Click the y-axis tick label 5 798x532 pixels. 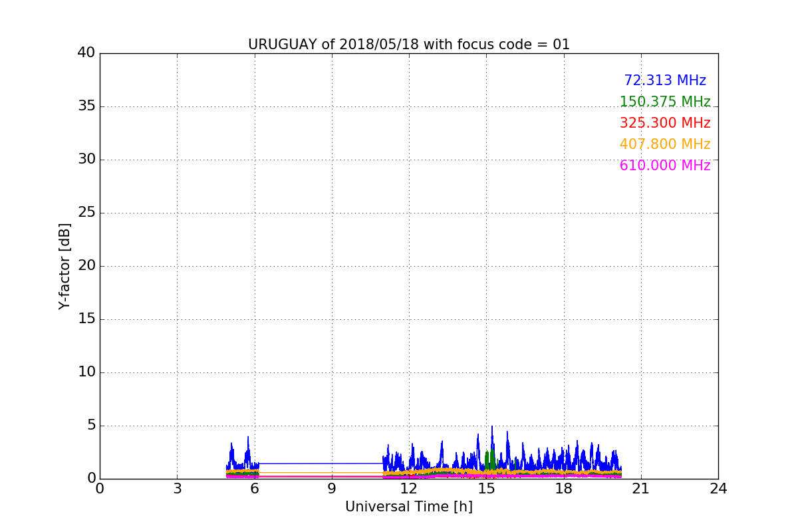(91, 426)
